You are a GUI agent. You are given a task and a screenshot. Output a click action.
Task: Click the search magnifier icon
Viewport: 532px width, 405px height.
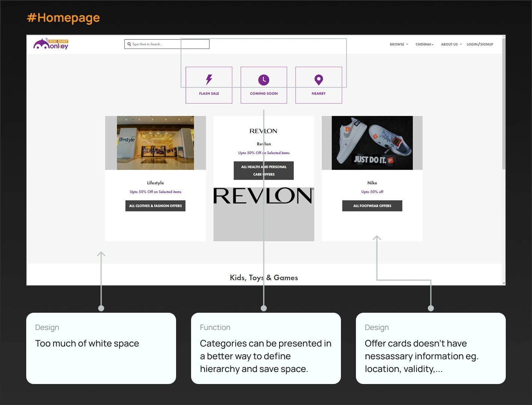pyautogui.click(x=129, y=44)
